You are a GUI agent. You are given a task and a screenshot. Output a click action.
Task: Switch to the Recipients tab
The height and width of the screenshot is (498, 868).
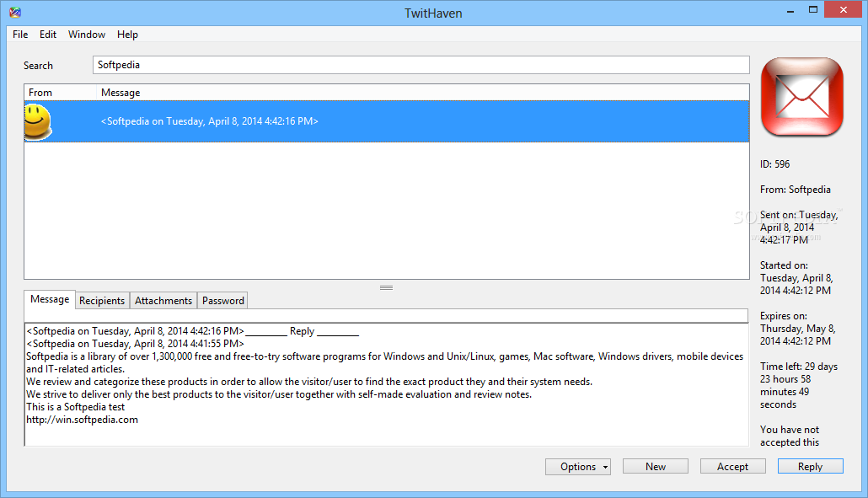(102, 301)
